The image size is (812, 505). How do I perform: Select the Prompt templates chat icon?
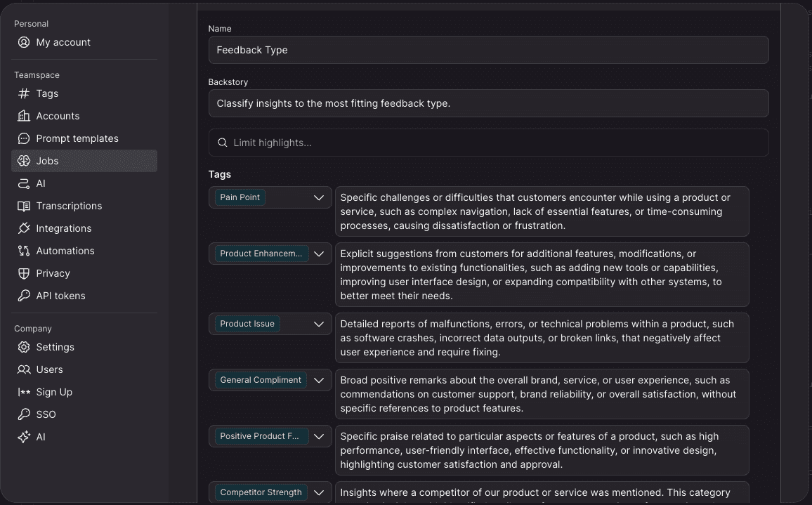point(24,138)
